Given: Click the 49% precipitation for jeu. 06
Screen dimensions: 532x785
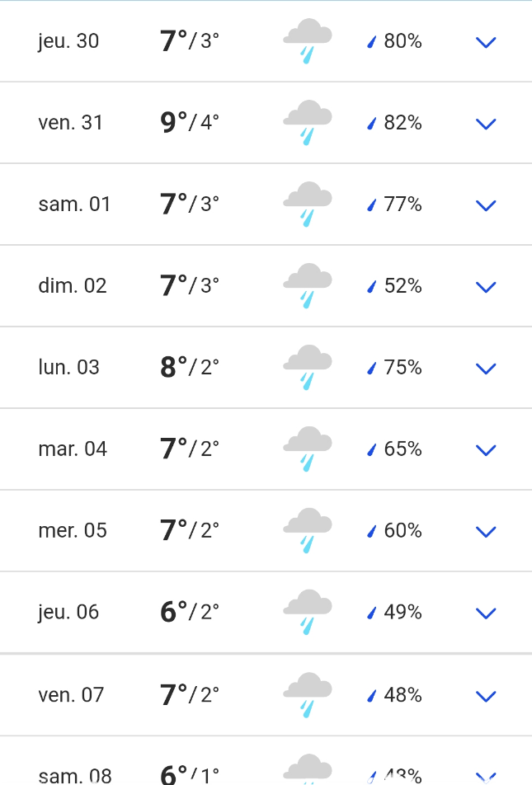Looking at the screenshot, I should coord(403,613).
